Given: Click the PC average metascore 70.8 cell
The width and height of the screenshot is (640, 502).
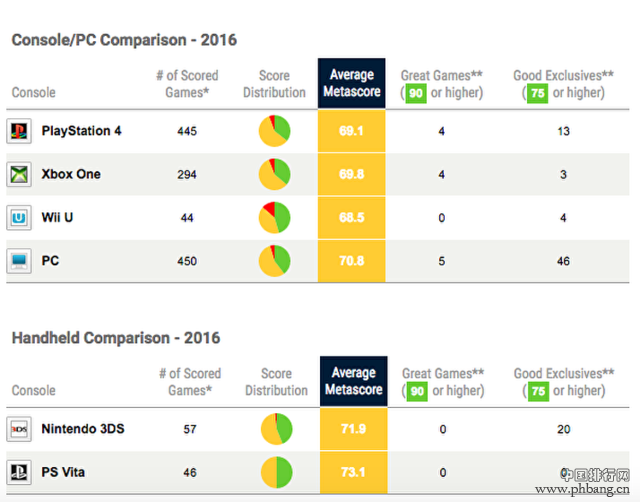Looking at the screenshot, I should coord(351,262).
